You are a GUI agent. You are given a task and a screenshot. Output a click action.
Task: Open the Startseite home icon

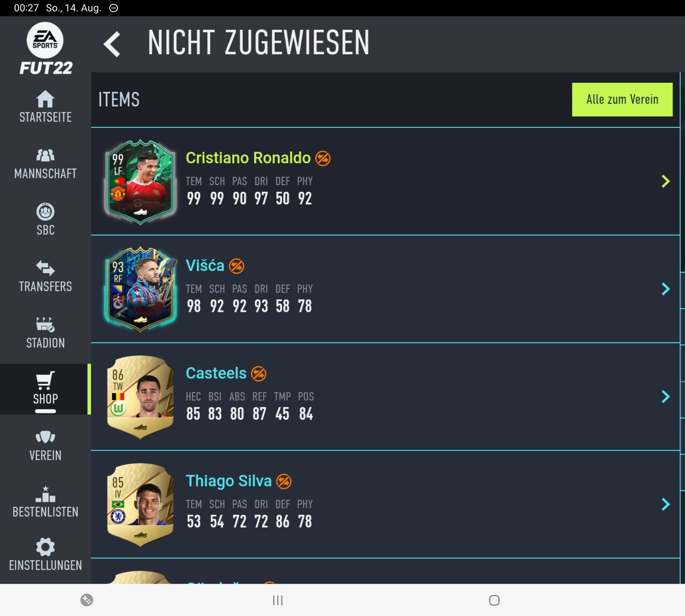coord(45,99)
